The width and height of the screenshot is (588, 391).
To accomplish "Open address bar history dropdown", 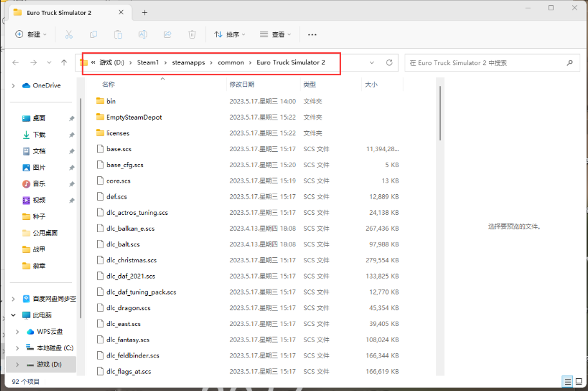I will [x=372, y=62].
